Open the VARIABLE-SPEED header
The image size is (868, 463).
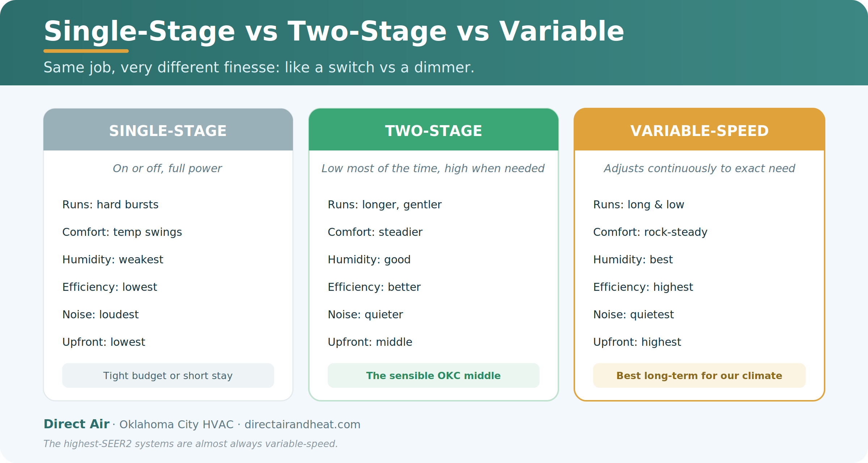[x=699, y=129]
